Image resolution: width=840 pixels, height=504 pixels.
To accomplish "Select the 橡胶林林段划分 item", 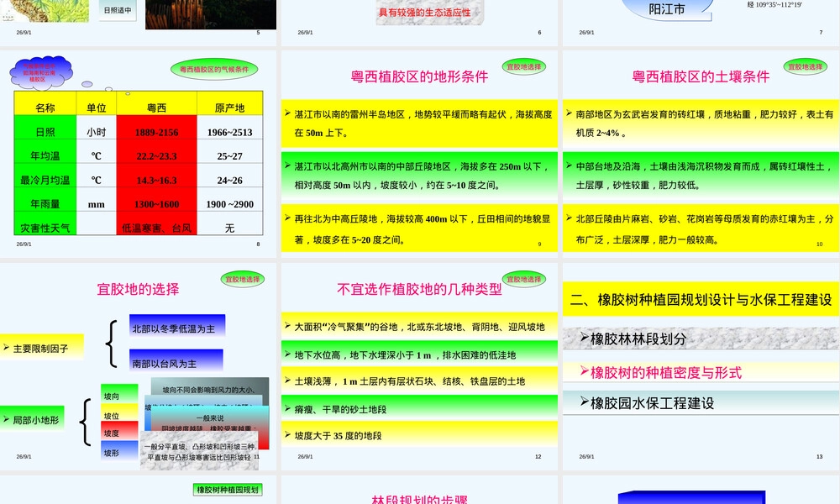I will click(x=701, y=339).
